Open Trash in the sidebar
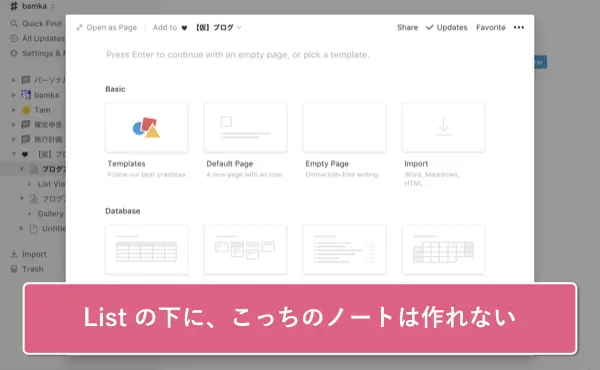Image resolution: width=600 pixels, height=370 pixels. pos(33,269)
